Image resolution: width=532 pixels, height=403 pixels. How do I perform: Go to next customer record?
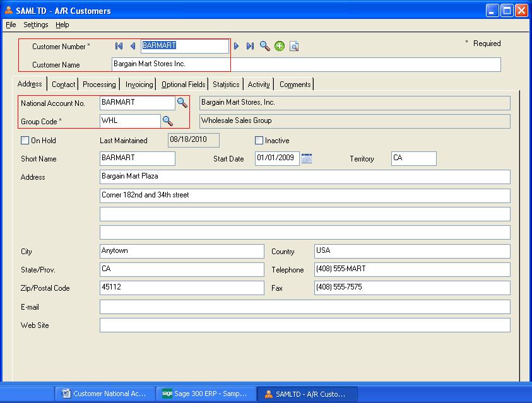237,46
